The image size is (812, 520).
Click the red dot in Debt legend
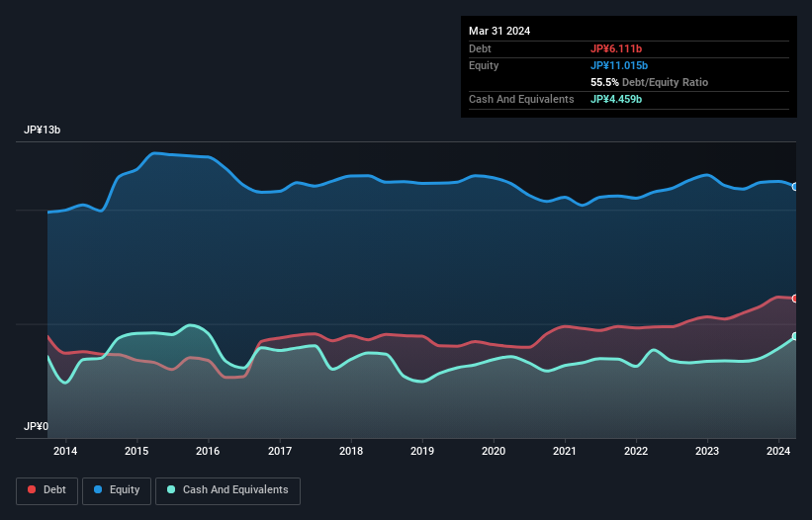(x=32, y=489)
